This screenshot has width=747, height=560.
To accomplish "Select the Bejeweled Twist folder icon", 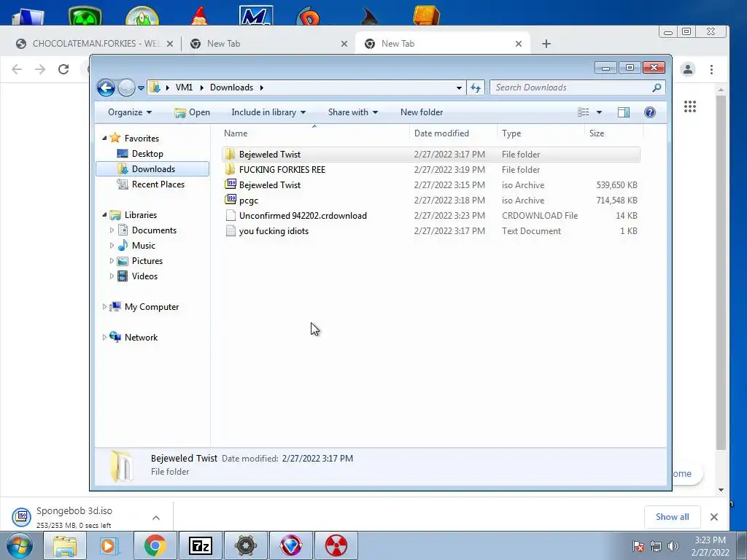I will 230,155.
